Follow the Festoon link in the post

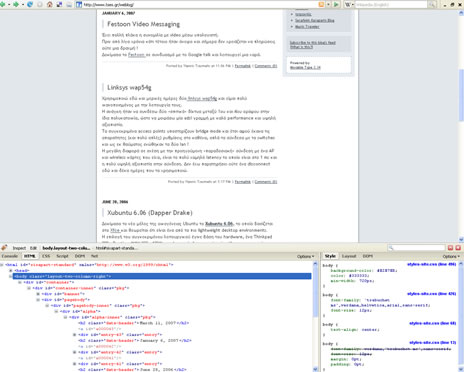coord(137,55)
